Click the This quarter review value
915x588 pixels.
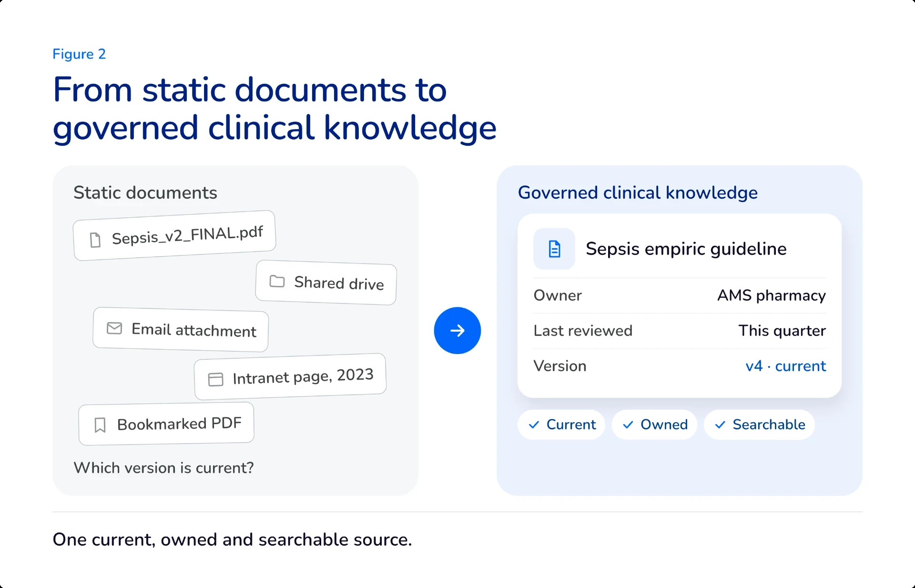[782, 331]
